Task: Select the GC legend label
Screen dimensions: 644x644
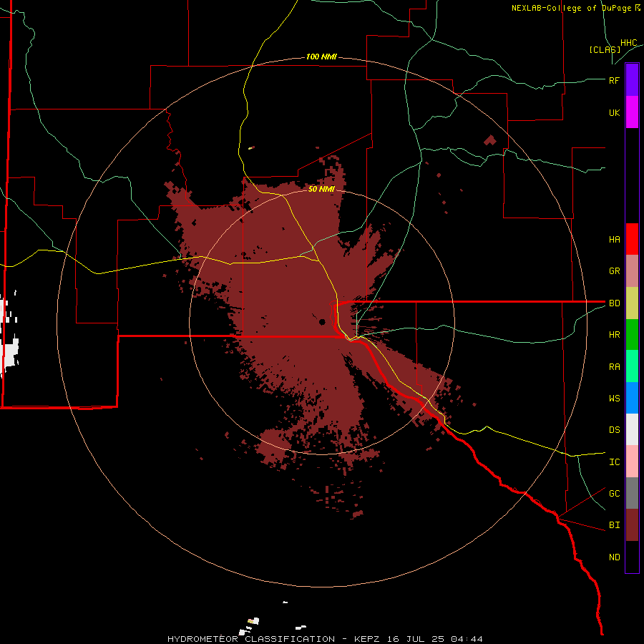Action: 614,494
